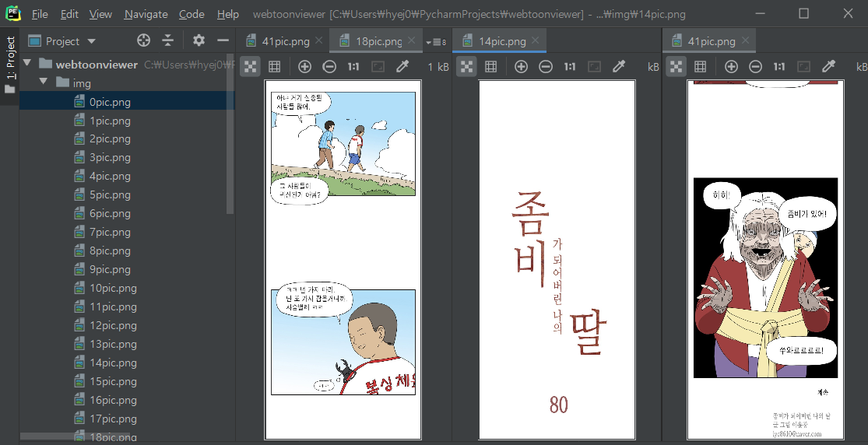Open the Edit menu
Viewport: 868px width, 445px height.
click(69, 14)
